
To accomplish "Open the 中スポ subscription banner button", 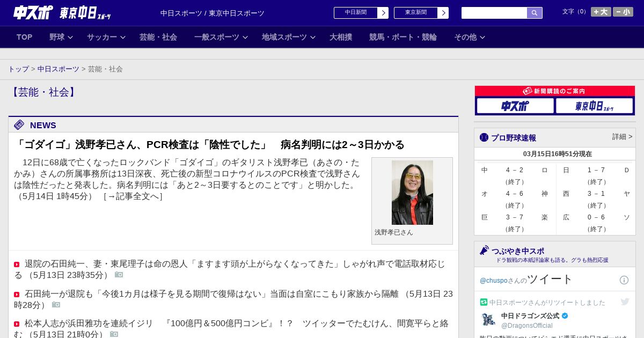I will (515, 106).
